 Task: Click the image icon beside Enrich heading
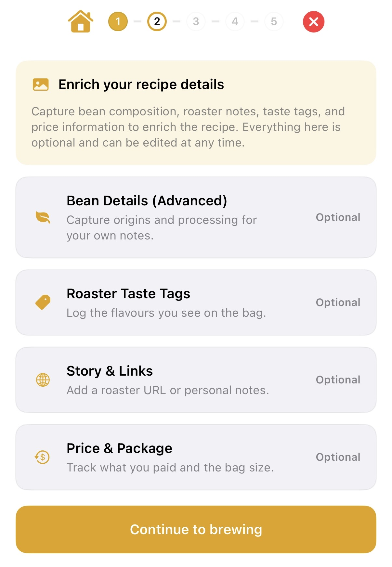[x=41, y=84]
